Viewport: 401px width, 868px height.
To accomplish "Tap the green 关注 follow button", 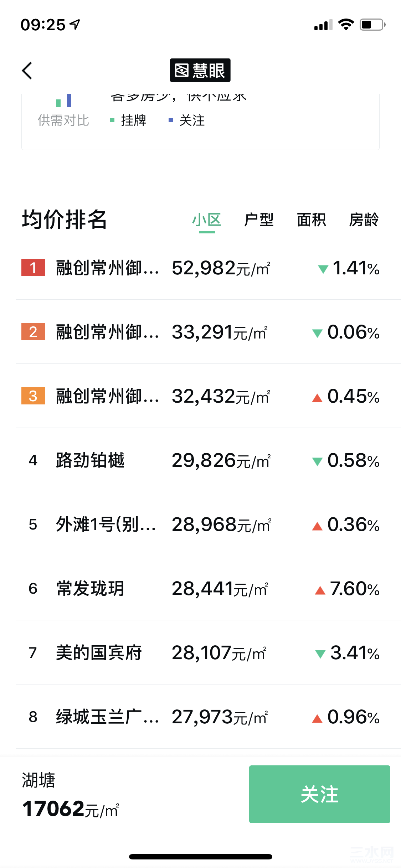I will 319,794.
